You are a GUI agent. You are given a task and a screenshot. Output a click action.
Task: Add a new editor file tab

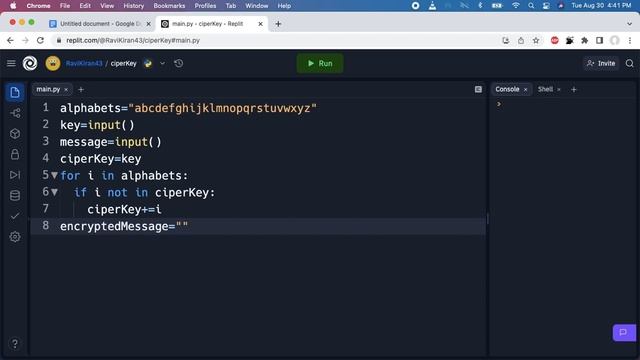coord(81,89)
